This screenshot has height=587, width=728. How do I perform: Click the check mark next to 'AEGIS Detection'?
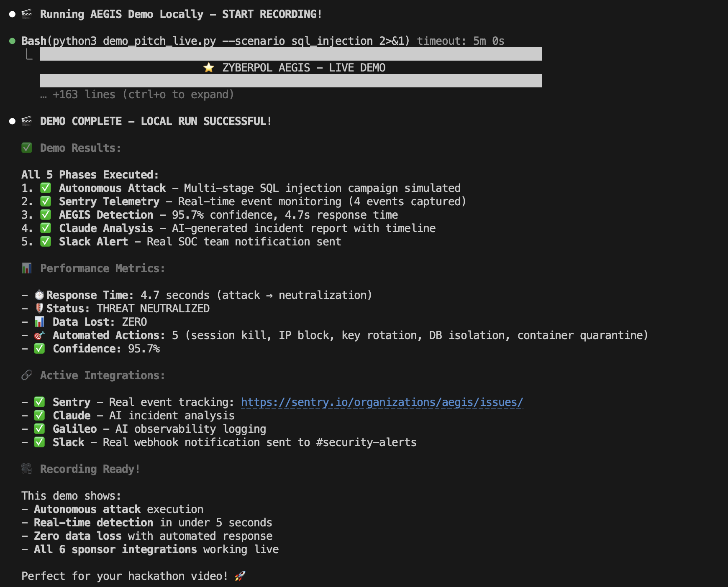46,215
